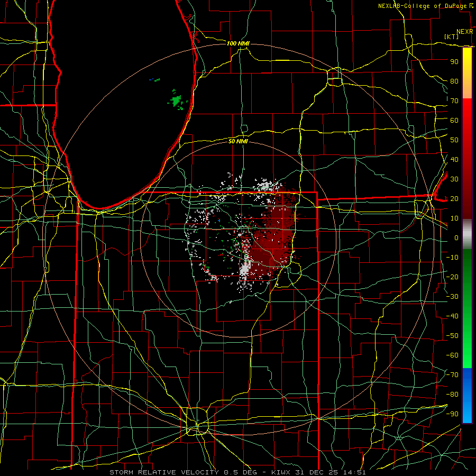Click the 50 NMI range ring label
476x476 pixels.
[238, 141]
